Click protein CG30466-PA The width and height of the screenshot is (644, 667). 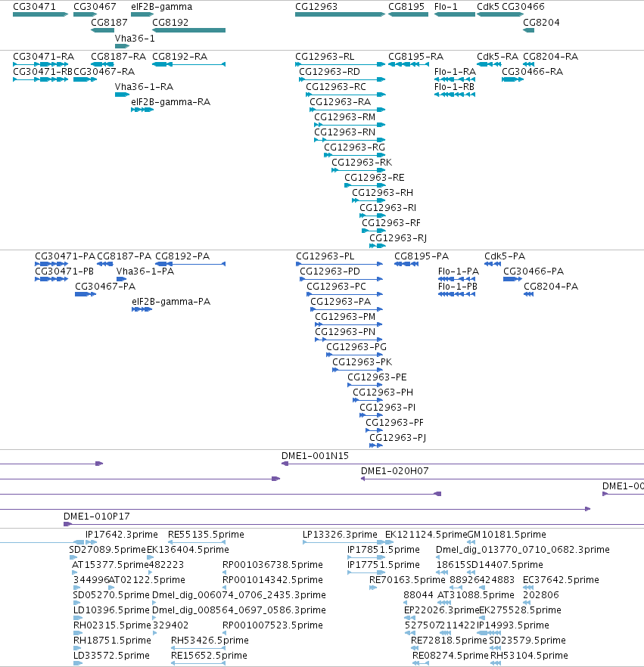[x=512, y=279]
